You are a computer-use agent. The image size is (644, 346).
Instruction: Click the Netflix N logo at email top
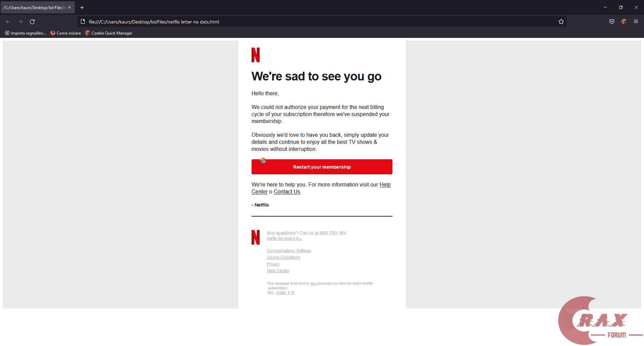tap(256, 55)
